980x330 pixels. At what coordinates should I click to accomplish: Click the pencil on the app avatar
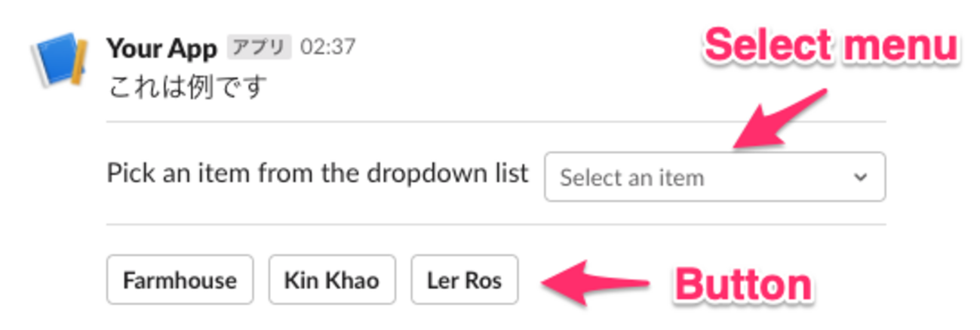78,66
